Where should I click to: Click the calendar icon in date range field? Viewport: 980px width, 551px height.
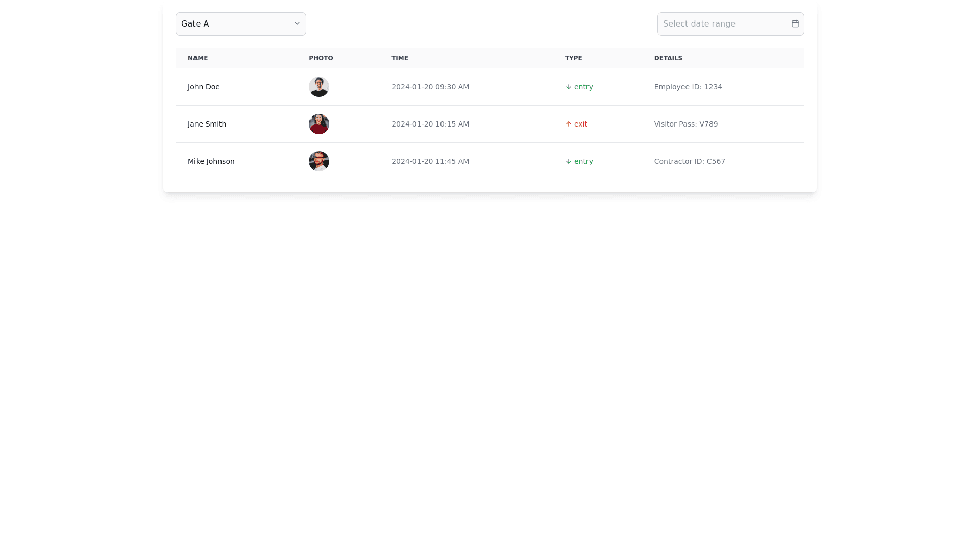click(x=795, y=23)
